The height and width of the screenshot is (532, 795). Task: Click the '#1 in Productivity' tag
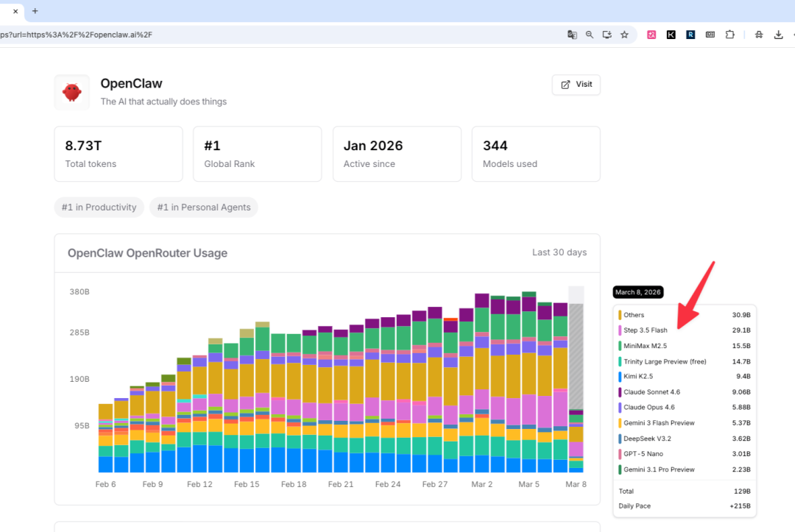pos(99,208)
